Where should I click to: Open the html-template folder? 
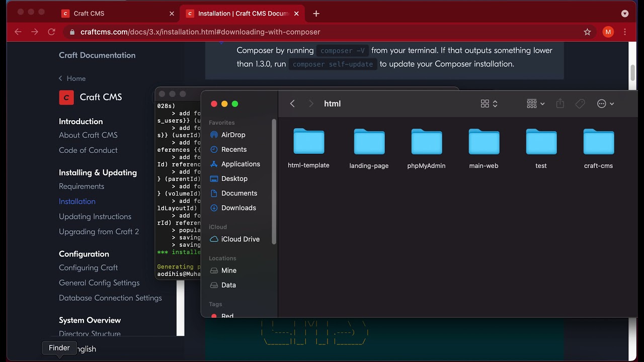pyautogui.click(x=308, y=148)
